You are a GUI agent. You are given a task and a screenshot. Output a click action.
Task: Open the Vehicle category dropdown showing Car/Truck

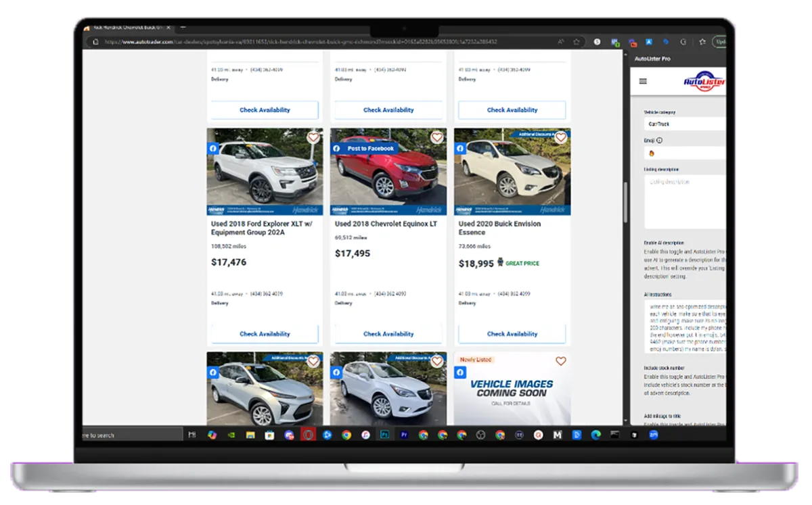pyautogui.click(x=684, y=124)
